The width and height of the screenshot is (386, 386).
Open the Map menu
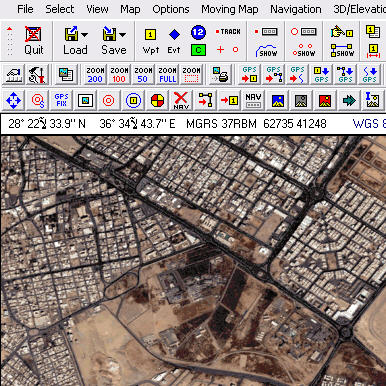tap(130, 9)
